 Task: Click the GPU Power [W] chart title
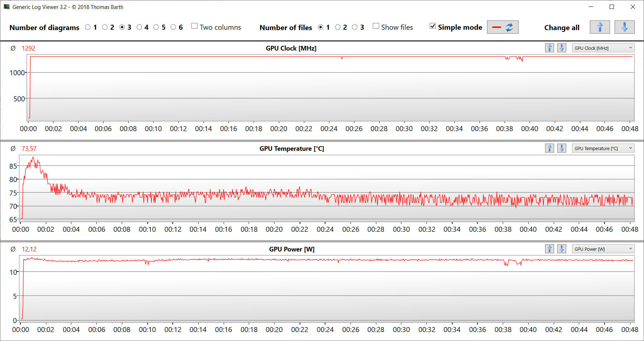coord(292,249)
